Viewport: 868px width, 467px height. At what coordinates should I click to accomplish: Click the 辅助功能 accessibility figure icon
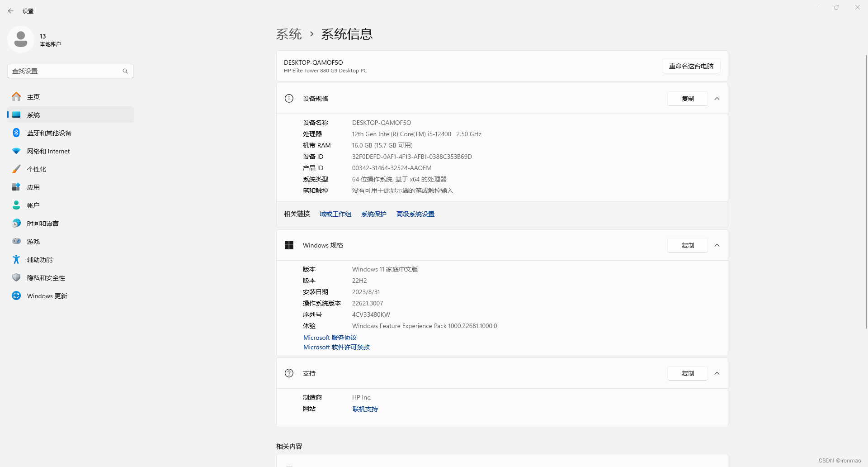pyautogui.click(x=16, y=259)
